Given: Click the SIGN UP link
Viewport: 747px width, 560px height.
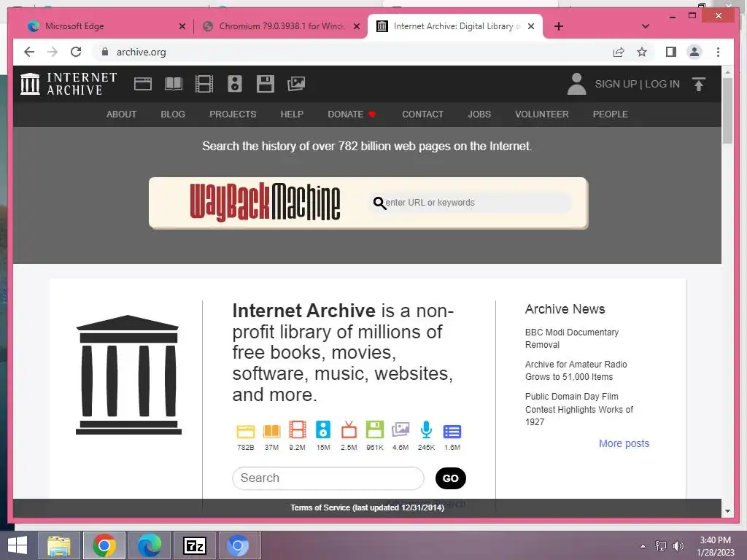Looking at the screenshot, I should point(616,84).
